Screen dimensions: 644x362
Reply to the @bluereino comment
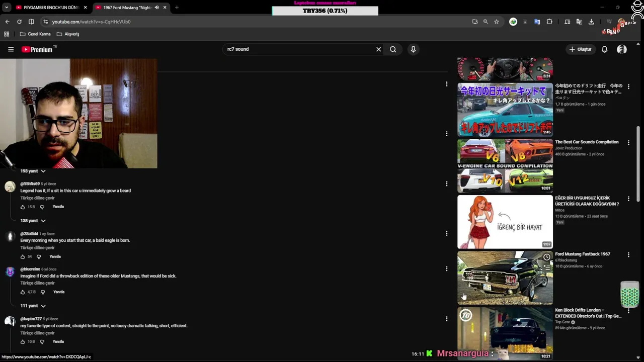[x=59, y=292]
